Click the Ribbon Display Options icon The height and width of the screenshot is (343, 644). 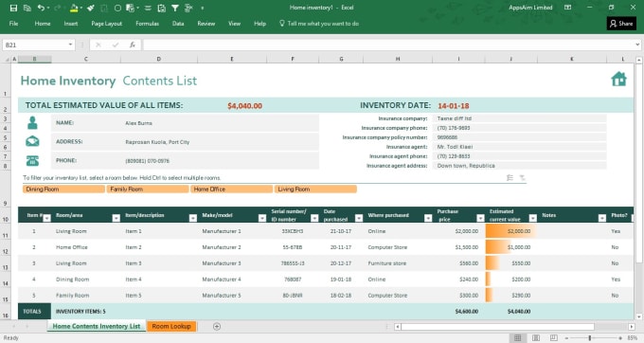click(567, 8)
